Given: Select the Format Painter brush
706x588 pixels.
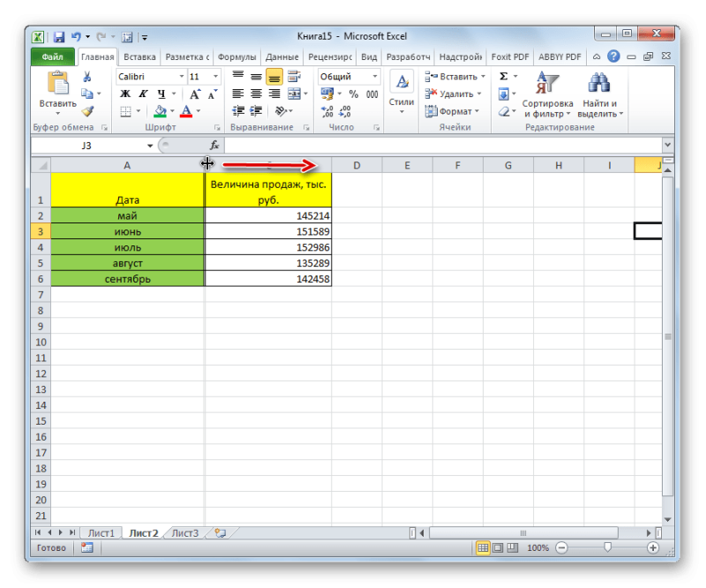Looking at the screenshot, I should 87,111.
